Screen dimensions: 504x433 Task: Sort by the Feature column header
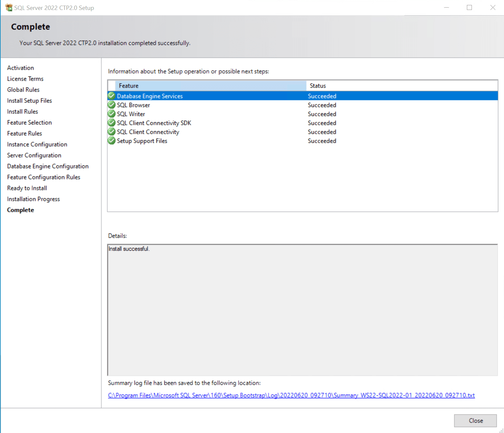pyautogui.click(x=210, y=86)
